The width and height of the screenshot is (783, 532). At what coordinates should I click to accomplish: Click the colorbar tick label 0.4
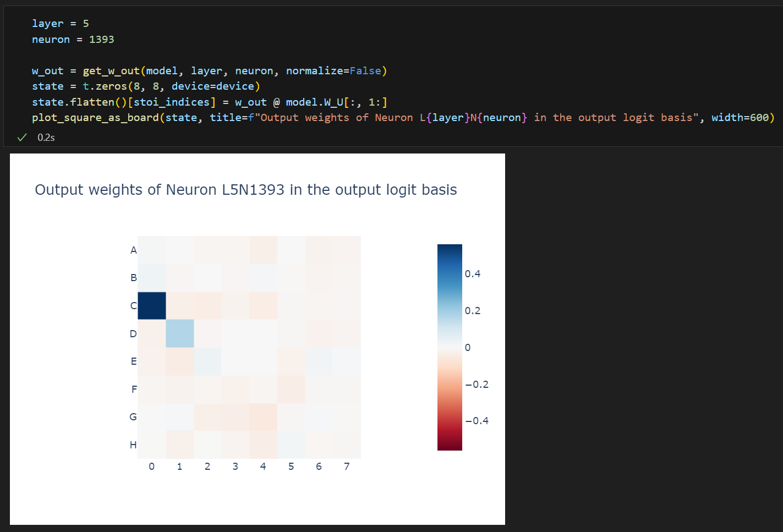(x=473, y=274)
